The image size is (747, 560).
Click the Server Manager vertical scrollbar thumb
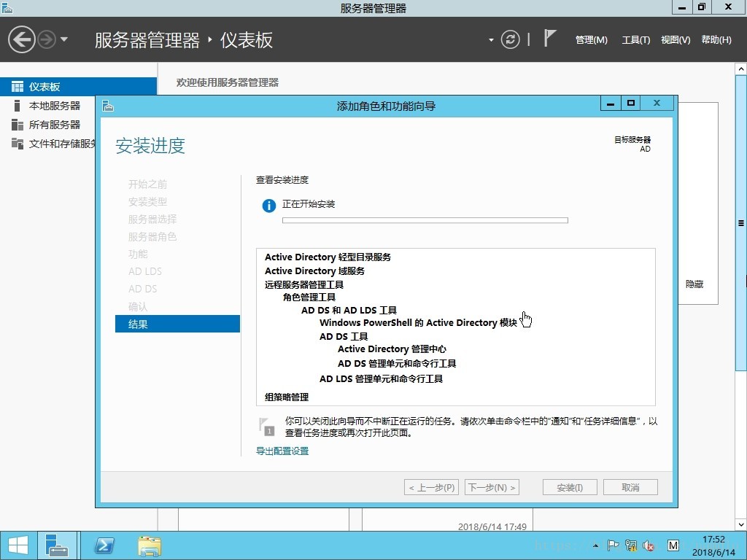pos(741,223)
